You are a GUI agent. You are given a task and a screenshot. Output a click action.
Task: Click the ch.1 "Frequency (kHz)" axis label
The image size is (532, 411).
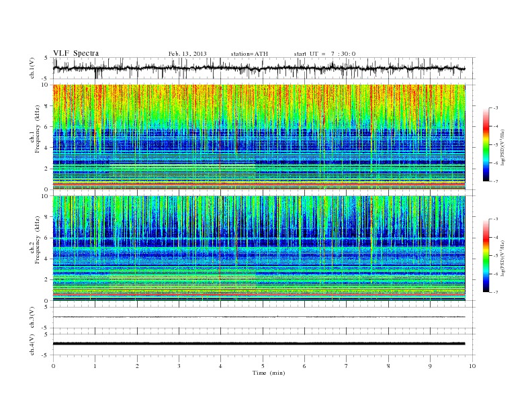click(37, 129)
